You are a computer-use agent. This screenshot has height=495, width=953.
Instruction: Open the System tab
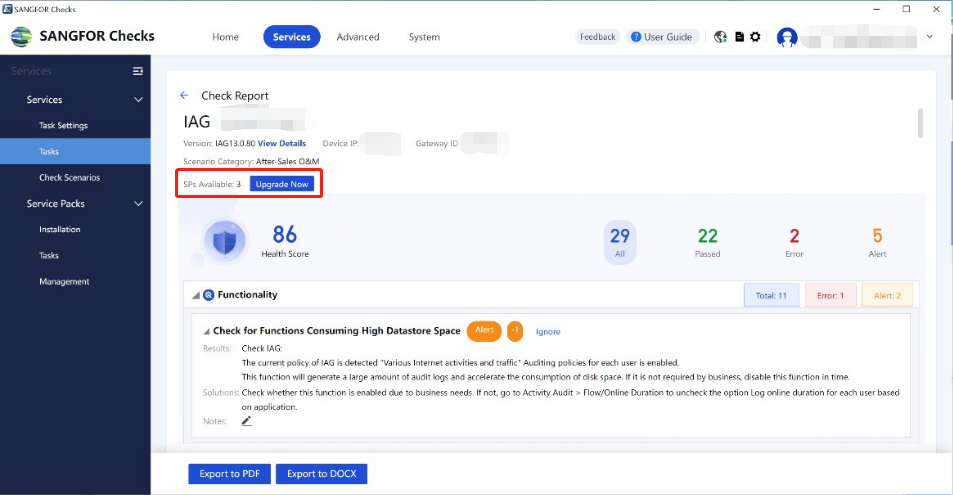coord(424,37)
